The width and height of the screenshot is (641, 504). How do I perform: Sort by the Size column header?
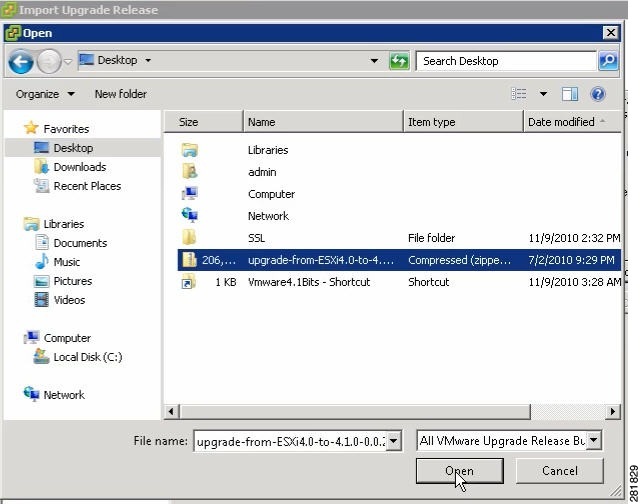[203, 122]
